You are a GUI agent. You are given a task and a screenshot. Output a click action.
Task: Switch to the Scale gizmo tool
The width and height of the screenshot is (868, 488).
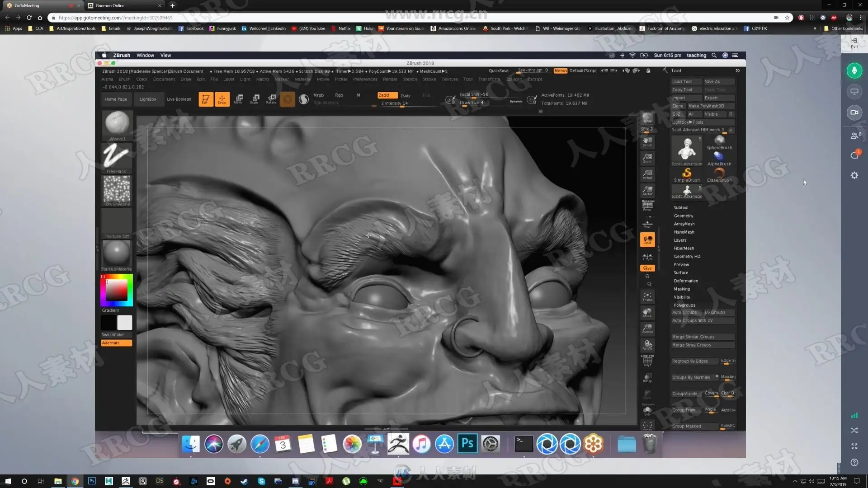click(x=255, y=99)
